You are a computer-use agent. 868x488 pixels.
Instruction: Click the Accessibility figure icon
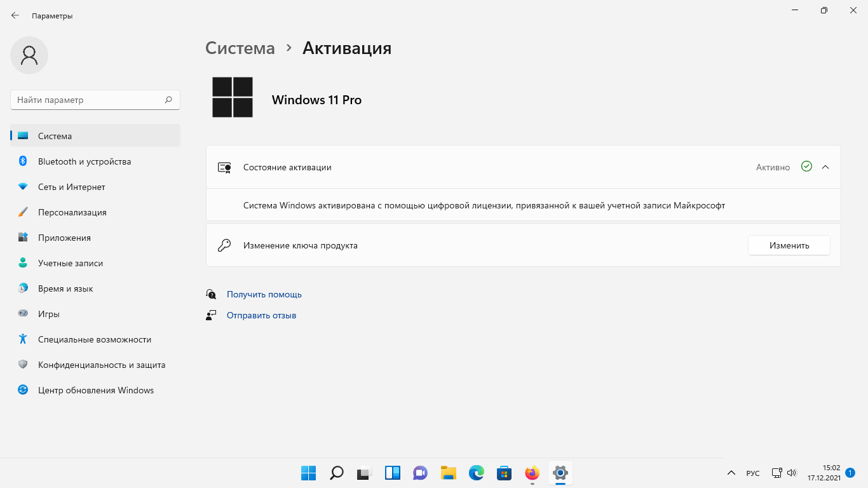point(23,339)
